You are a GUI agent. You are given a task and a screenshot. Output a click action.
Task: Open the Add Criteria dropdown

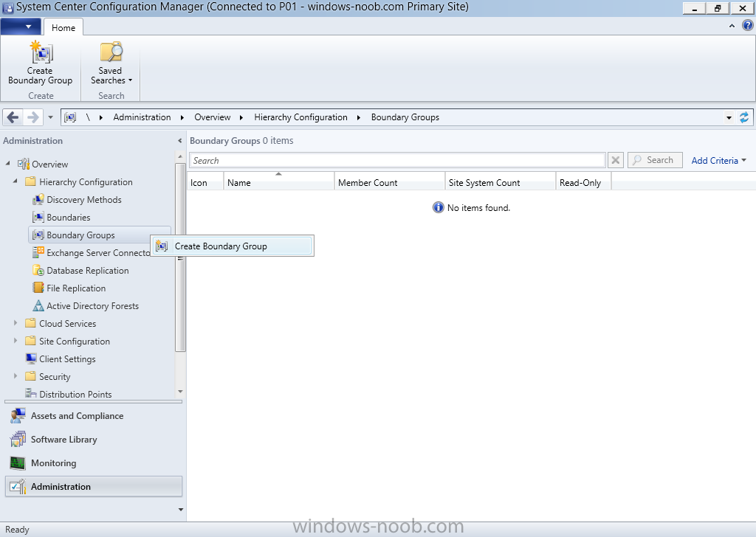coord(719,160)
